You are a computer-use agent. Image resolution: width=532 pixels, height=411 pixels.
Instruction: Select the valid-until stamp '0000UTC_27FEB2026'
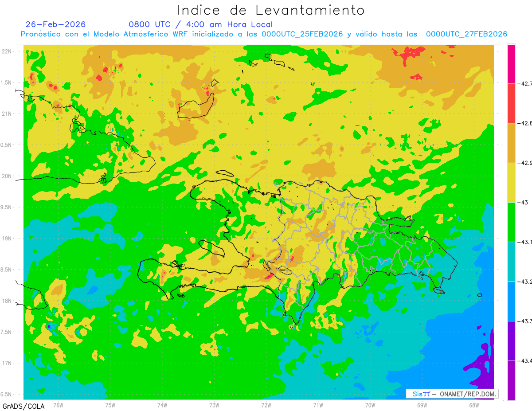point(467,34)
